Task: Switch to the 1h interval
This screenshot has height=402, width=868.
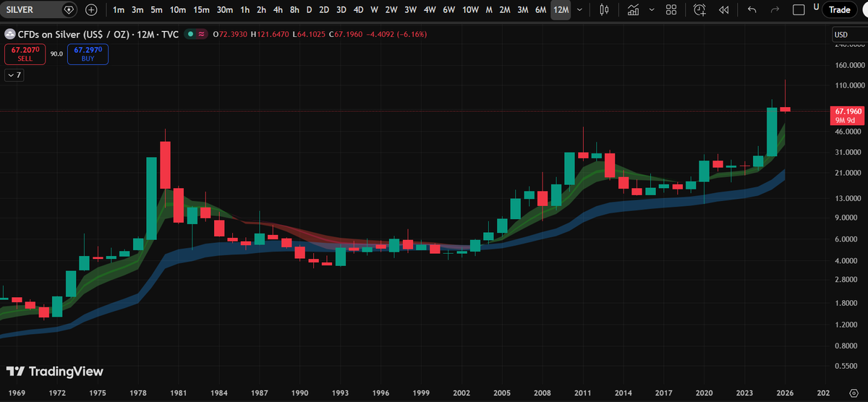Action: click(245, 10)
